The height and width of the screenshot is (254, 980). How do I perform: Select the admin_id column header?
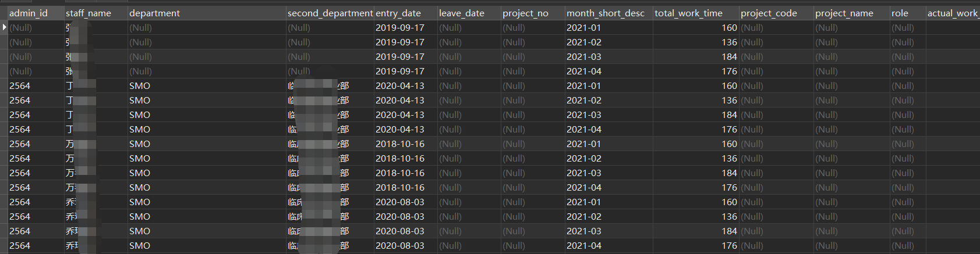36,13
